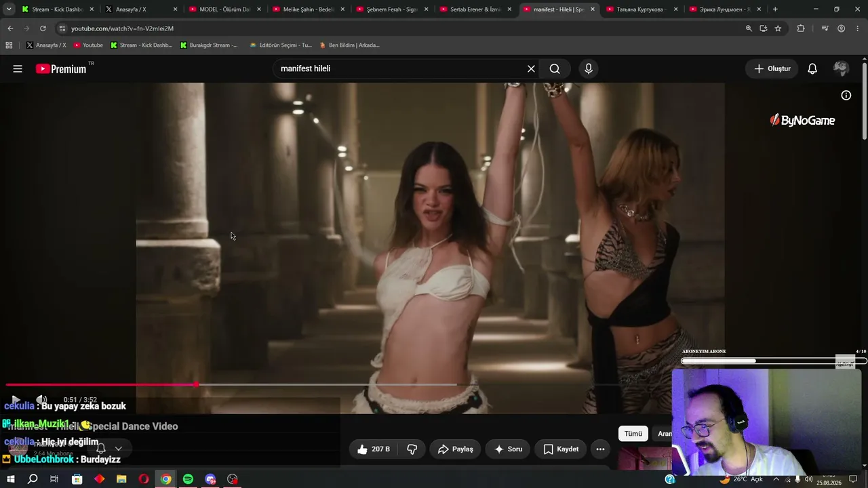Reload the current page
The width and height of the screenshot is (868, 488).
(43, 28)
